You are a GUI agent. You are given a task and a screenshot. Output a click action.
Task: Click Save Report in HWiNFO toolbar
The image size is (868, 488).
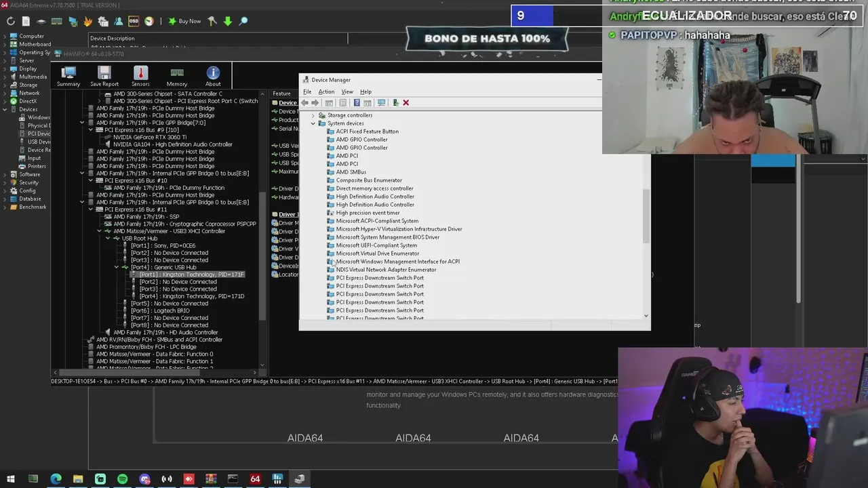point(104,77)
